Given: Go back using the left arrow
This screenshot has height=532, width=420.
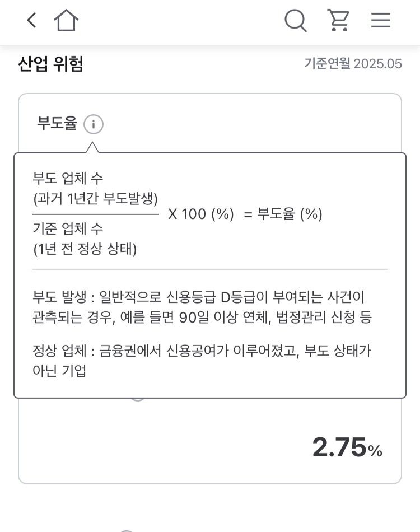Looking at the screenshot, I should (x=31, y=20).
